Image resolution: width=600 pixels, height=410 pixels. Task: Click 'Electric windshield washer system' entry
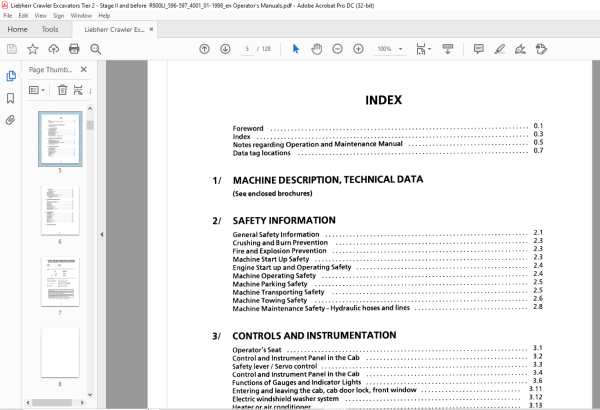(x=285, y=399)
